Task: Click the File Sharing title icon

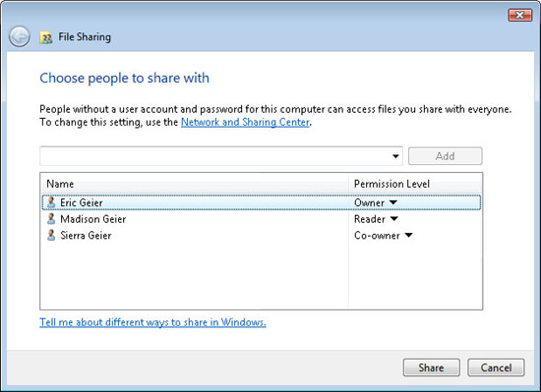Action: pos(46,37)
